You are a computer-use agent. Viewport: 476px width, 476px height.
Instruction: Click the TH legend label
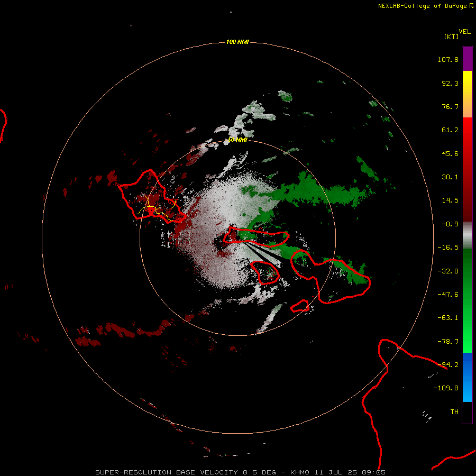click(x=454, y=412)
